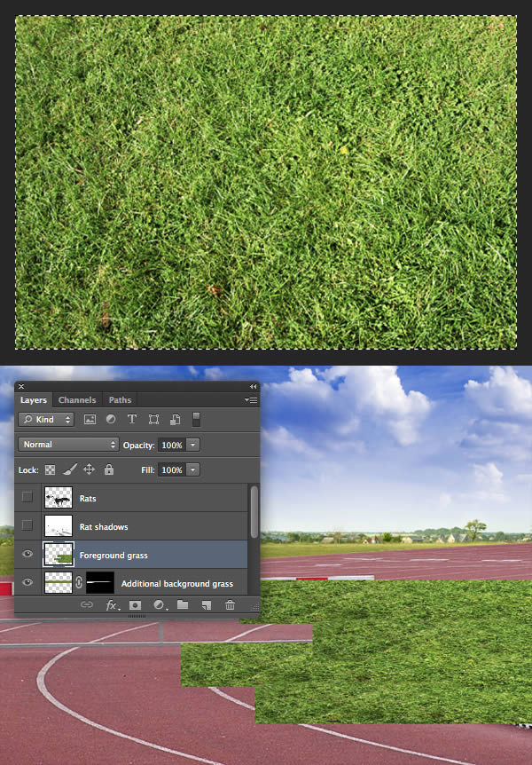Open the Layers panel flyout menu
The image size is (532, 765).
(x=251, y=399)
